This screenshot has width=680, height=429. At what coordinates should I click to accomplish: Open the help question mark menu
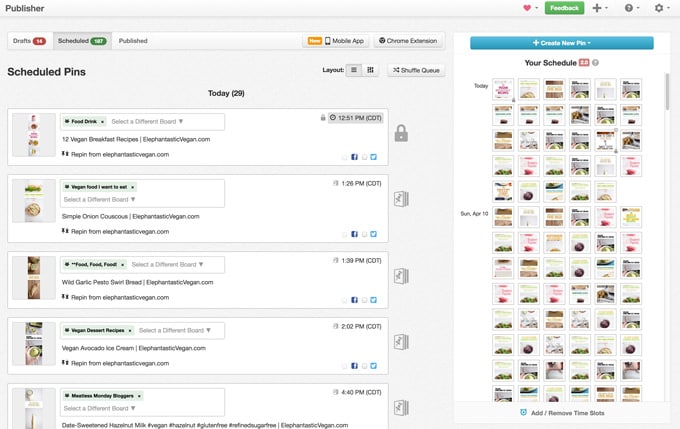point(631,8)
